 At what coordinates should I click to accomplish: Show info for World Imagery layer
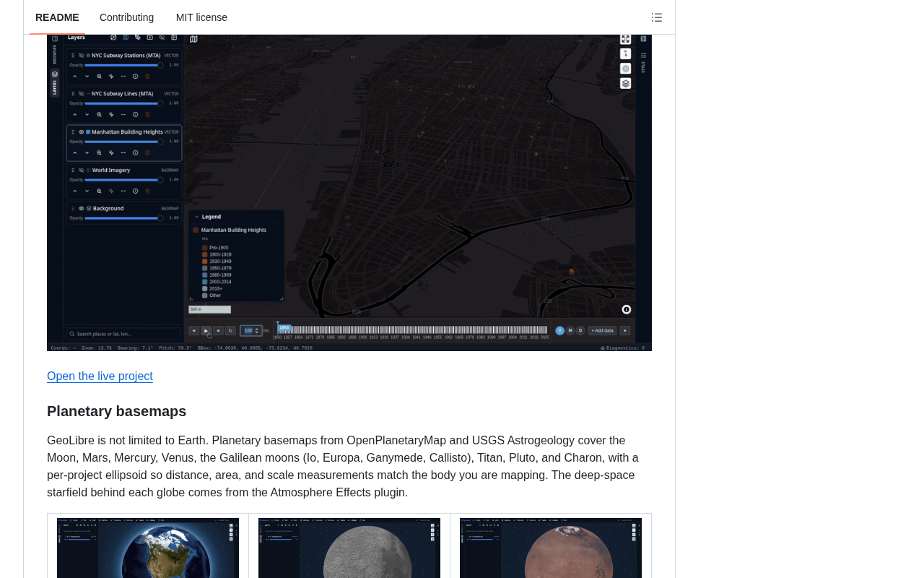coord(135,191)
